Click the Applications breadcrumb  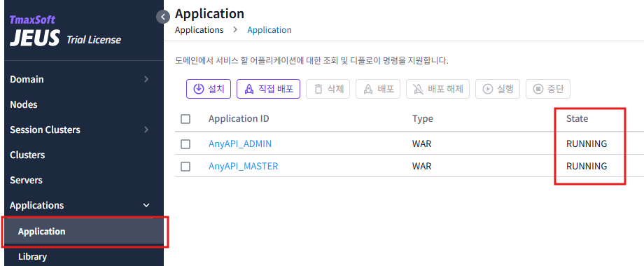point(199,30)
